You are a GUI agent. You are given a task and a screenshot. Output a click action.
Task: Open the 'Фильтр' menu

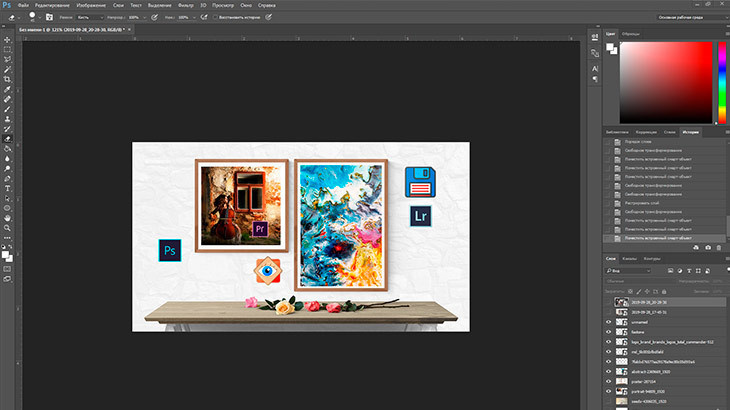pyautogui.click(x=185, y=5)
